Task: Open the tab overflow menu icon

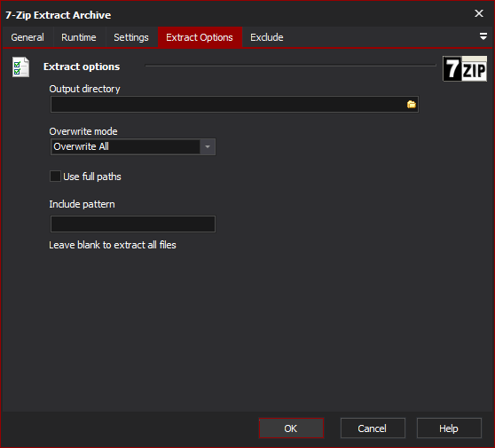Action: coord(483,36)
